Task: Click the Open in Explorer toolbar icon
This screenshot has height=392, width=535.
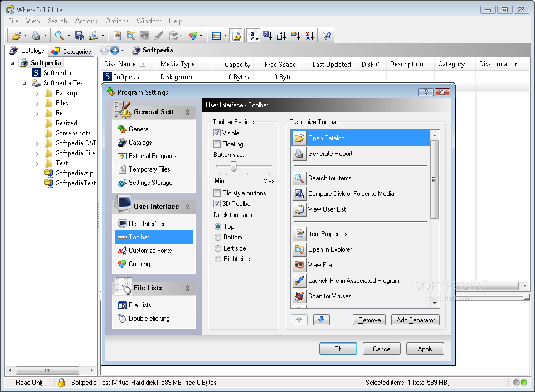Action: point(131,36)
